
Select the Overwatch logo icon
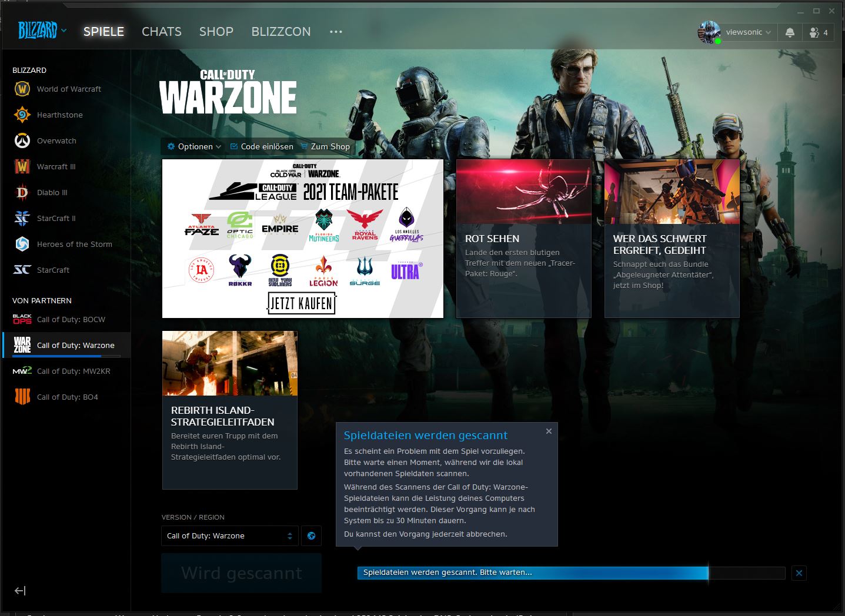pos(22,140)
